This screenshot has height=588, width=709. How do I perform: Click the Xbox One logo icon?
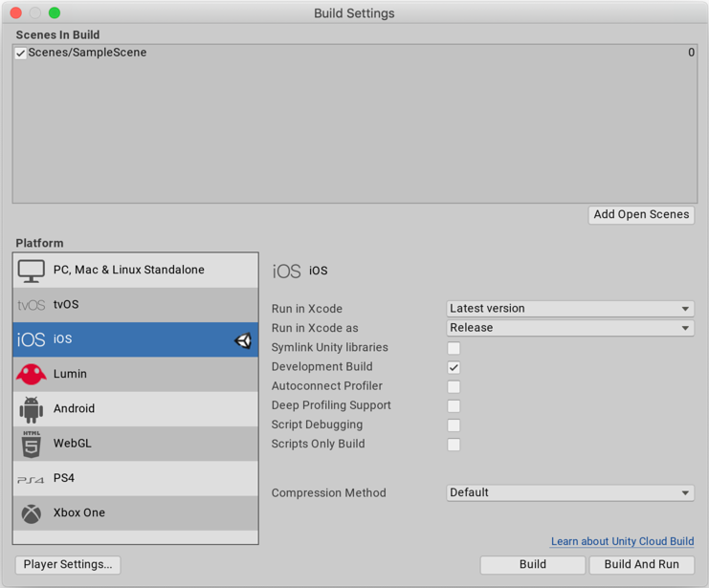coord(32,513)
